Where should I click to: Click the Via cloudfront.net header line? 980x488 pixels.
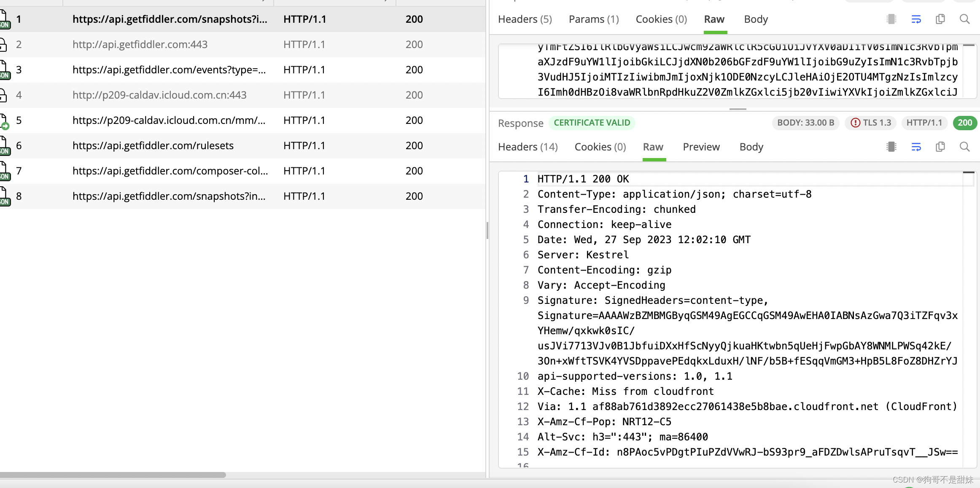pyautogui.click(x=748, y=407)
